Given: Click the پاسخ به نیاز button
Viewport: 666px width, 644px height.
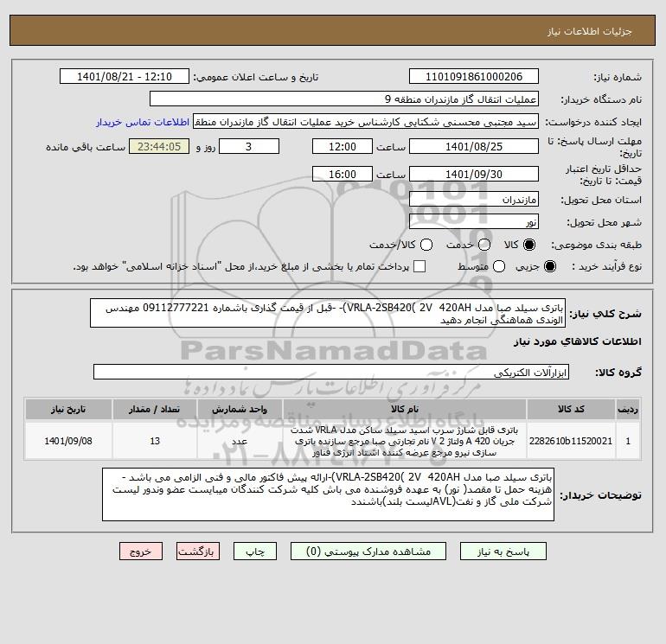Looking at the screenshot, I should (x=503, y=552).
